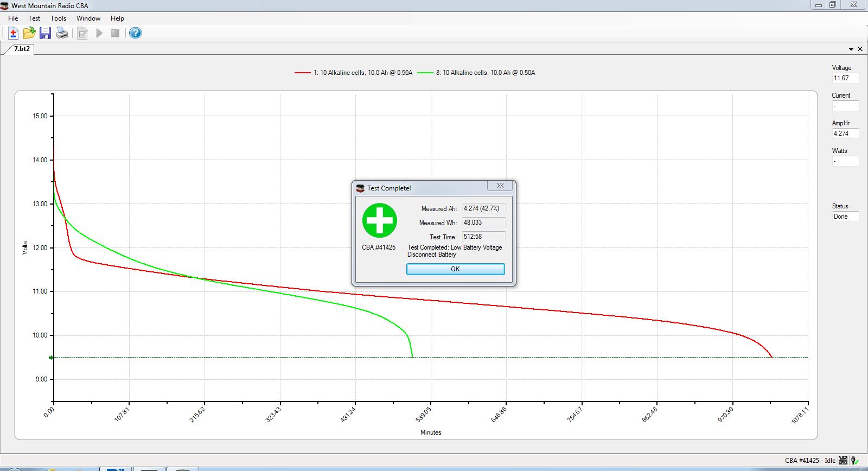Click the Status field showing Done
Screen dimensions: 868x471
[845, 217]
